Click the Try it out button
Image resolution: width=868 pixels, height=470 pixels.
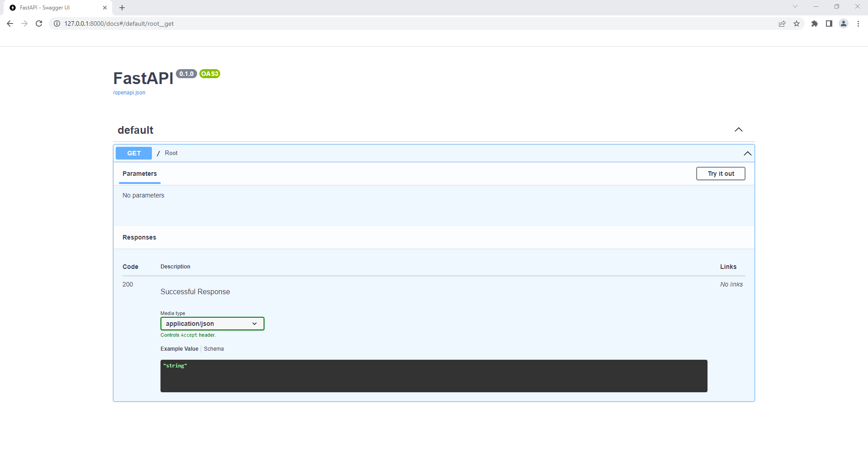pyautogui.click(x=721, y=174)
